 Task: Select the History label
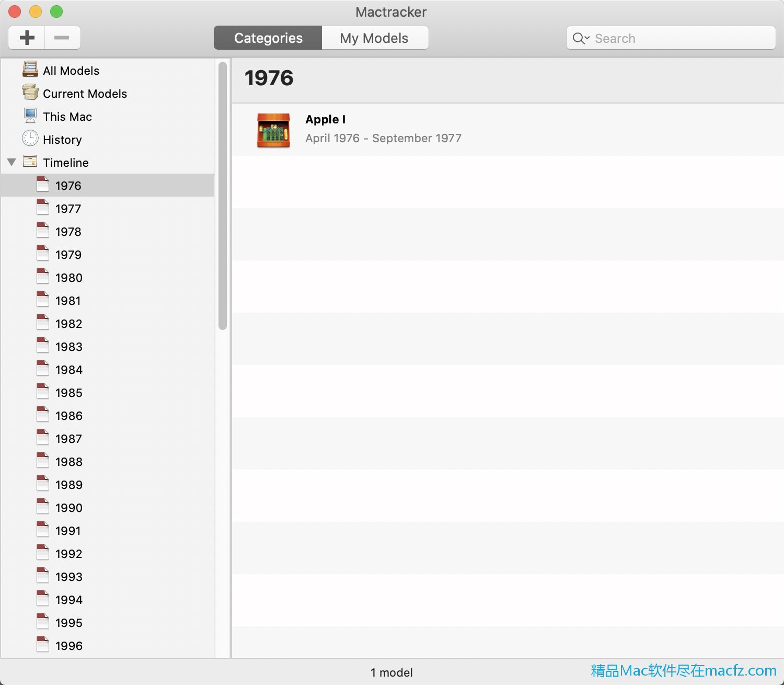(62, 140)
